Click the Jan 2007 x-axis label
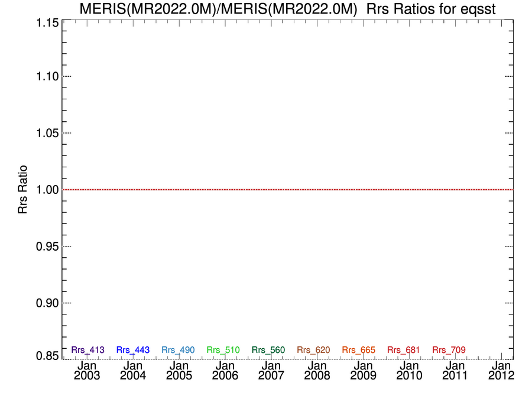Image resolution: width=532 pixels, height=399 pixels. pos(271,371)
